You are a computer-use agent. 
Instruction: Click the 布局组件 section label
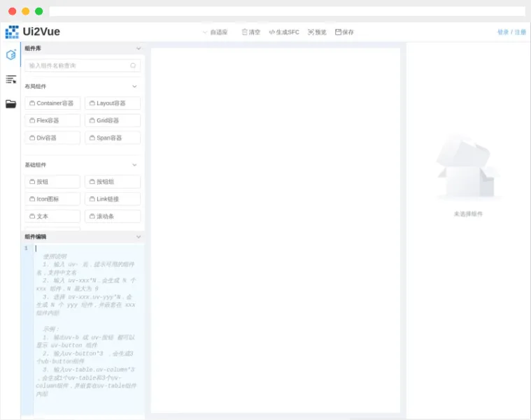[x=36, y=86]
